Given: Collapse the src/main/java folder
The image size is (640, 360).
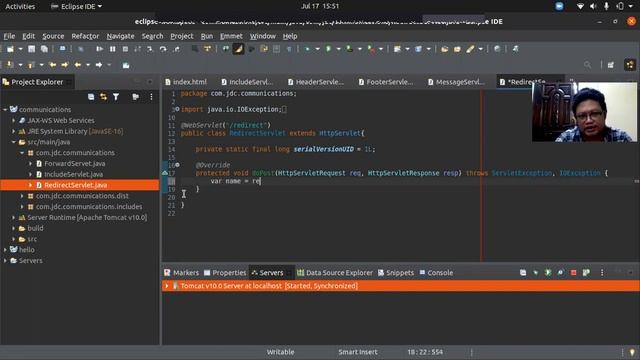Looking at the screenshot, I should [13, 142].
